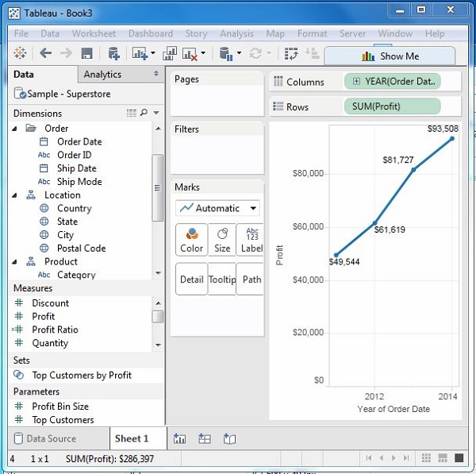Click the SUM(Profit) pill on Rows
Screen dimensions: 476x474
pos(393,106)
